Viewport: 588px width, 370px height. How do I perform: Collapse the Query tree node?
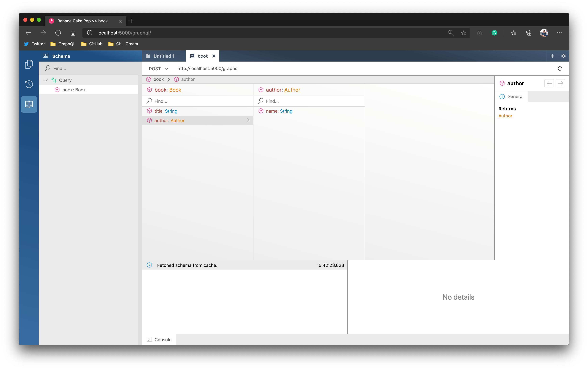pyautogui.click(x=45, y=80)
